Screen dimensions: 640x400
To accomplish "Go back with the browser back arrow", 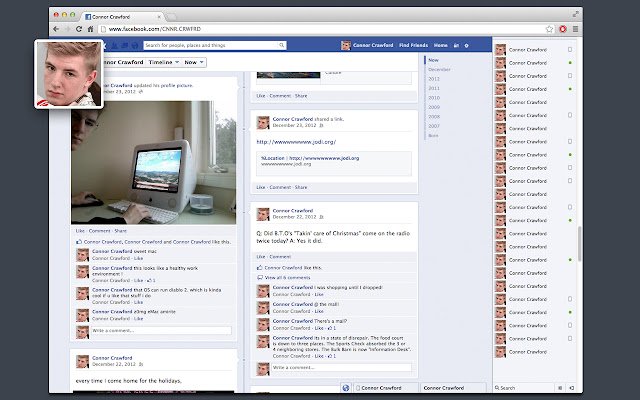I will (56, 29).
